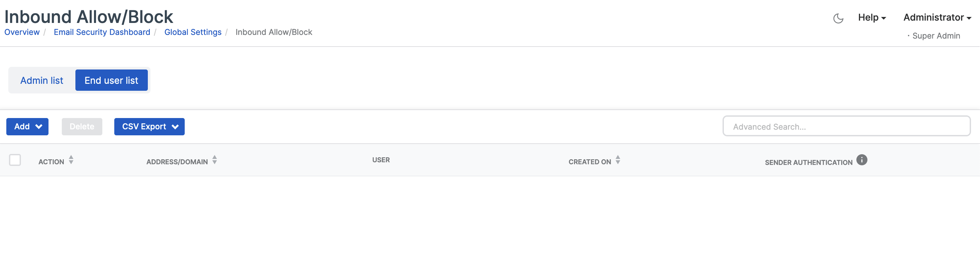The width and height of the screenshot is (980, 262).
Task: Expand the CSV Export dropdown
Action: (149, 127)
